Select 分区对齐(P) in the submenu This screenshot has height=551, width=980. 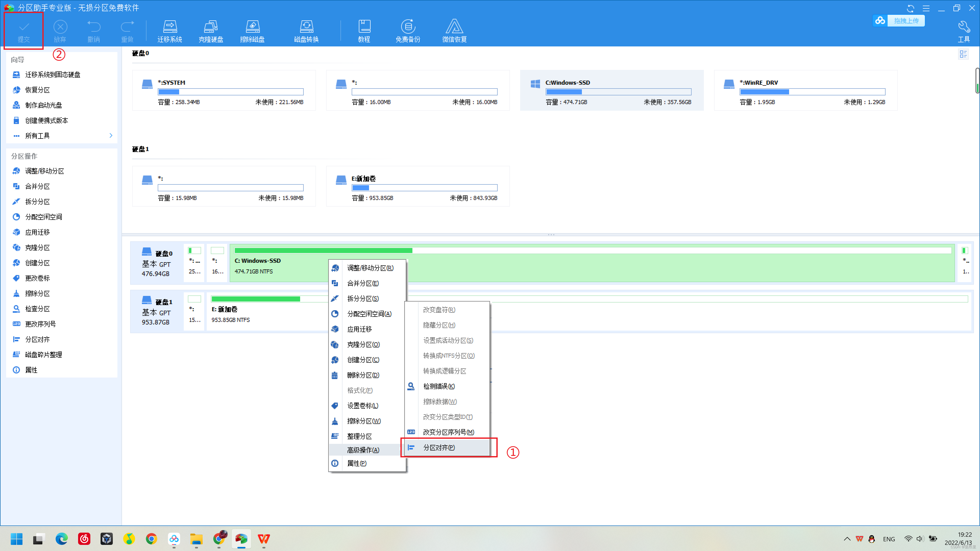[x=439, y=448]
